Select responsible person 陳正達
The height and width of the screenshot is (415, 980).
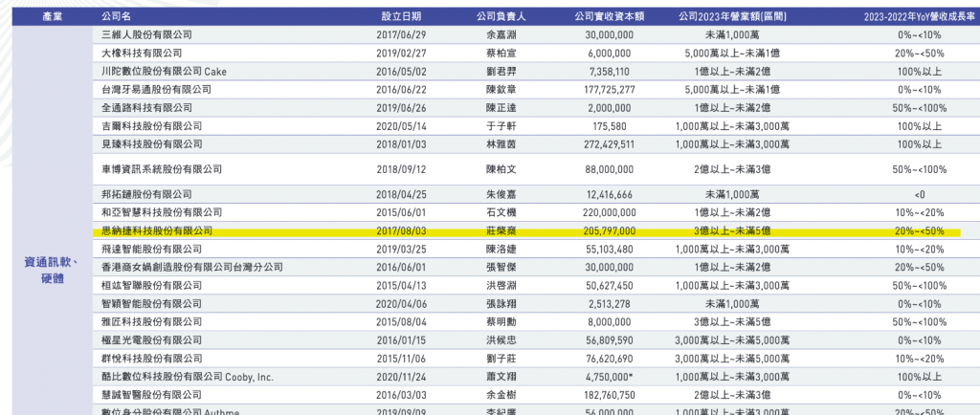click(x=501, y=108)
